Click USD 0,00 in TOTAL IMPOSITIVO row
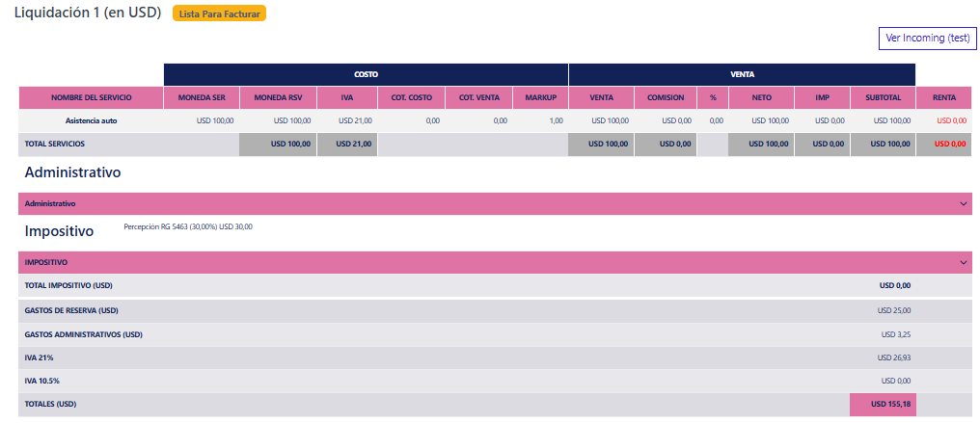Viewport: 980px width, 423px height. (895, 286)
